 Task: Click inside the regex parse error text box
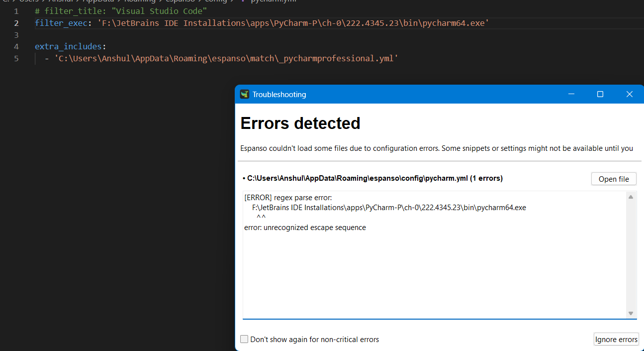click(x=434, y=254)
